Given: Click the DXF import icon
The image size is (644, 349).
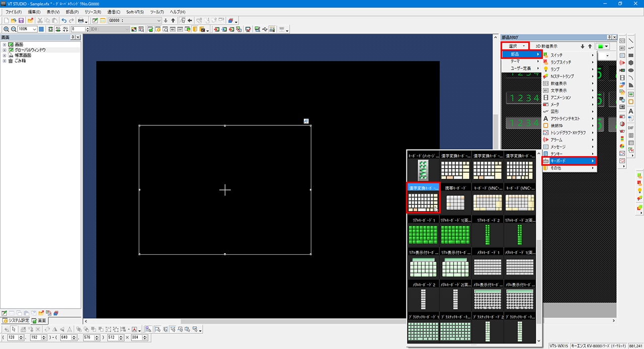Looking at the screenshot, I should [631, 128].
